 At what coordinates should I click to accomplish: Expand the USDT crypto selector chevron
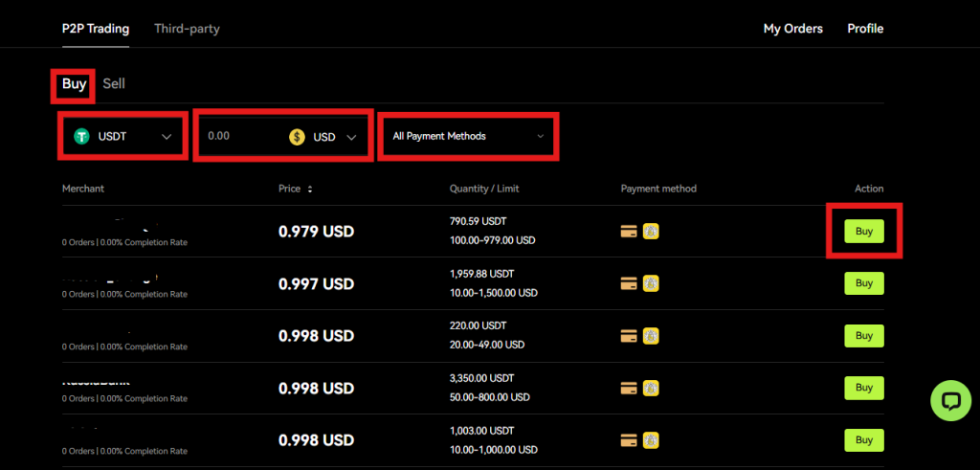pyautogui.click(x=167, y=137)
